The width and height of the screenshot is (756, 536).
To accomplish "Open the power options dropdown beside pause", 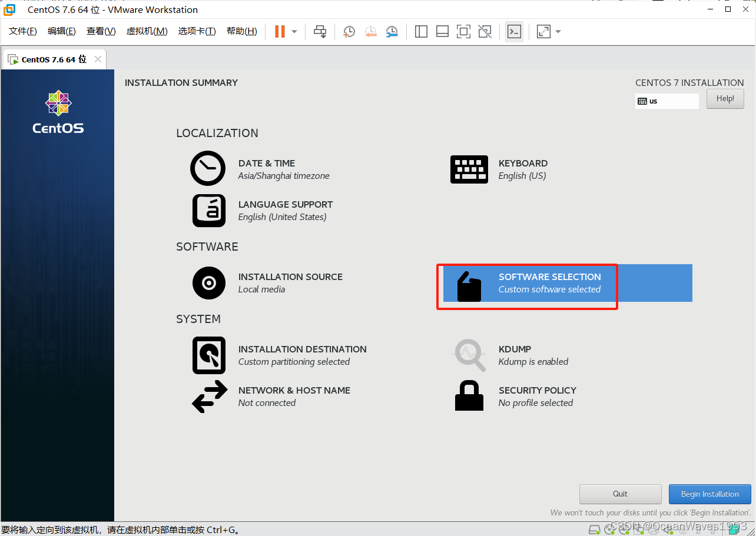I will [x=294, y=32].
